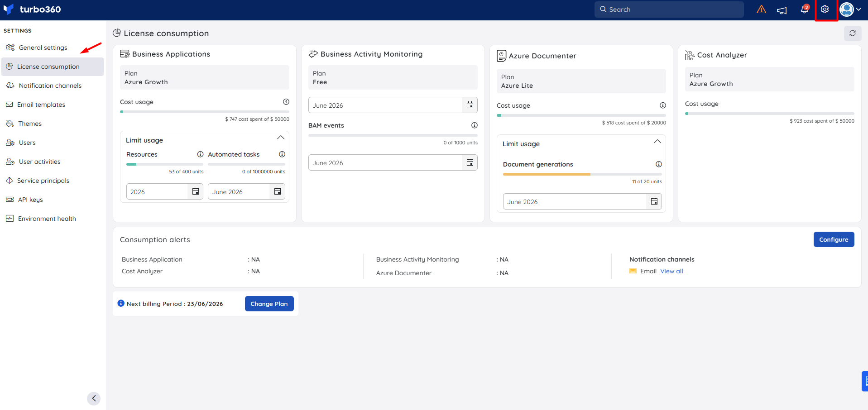Click info icon next to Automated tasks
Image resolution: width=868 pixels, height=410 pixels.
[282, 154]
